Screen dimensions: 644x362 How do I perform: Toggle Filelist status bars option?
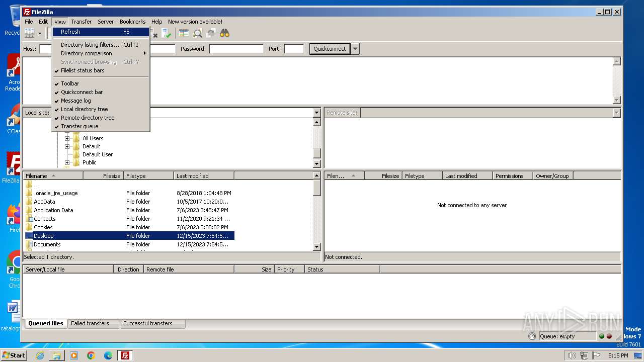[x=101, y=70]
